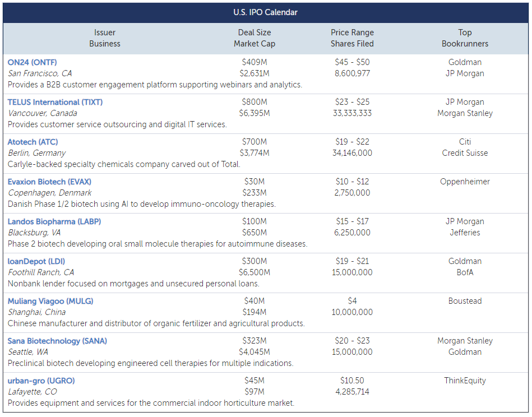Select shares filed 33,333,333
The width and height of the screenshot is (532, 417).
[x=352, y=113]
